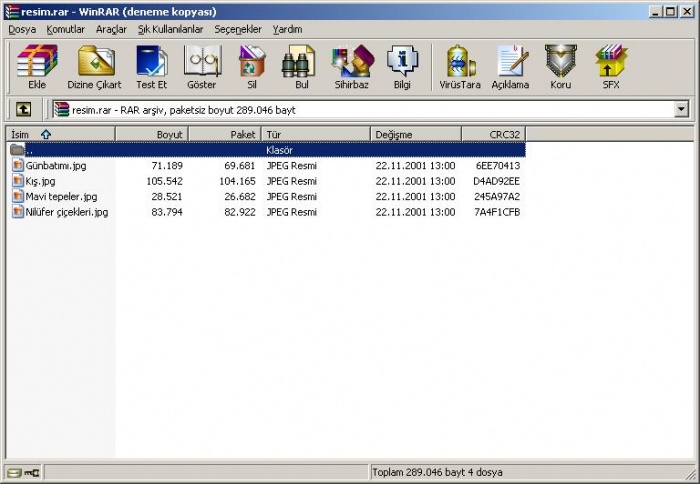Viewport: 700px width, 484px height.
Task: Go up one folder level button
Action: point(23,109)
